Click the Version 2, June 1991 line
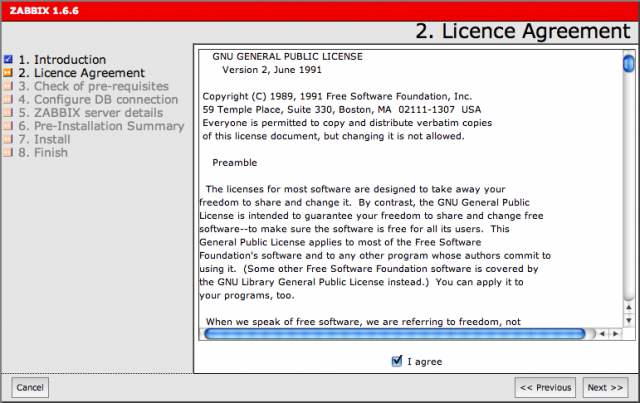 [272, 70]
